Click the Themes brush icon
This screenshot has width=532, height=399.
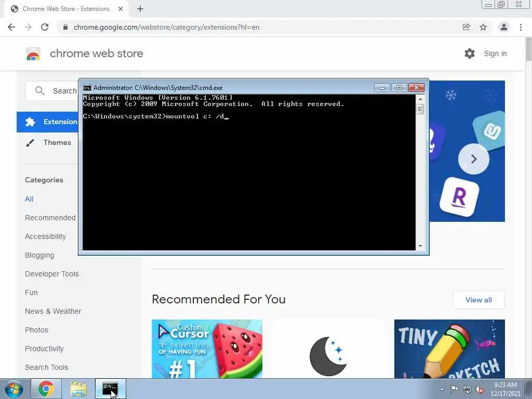30,143
